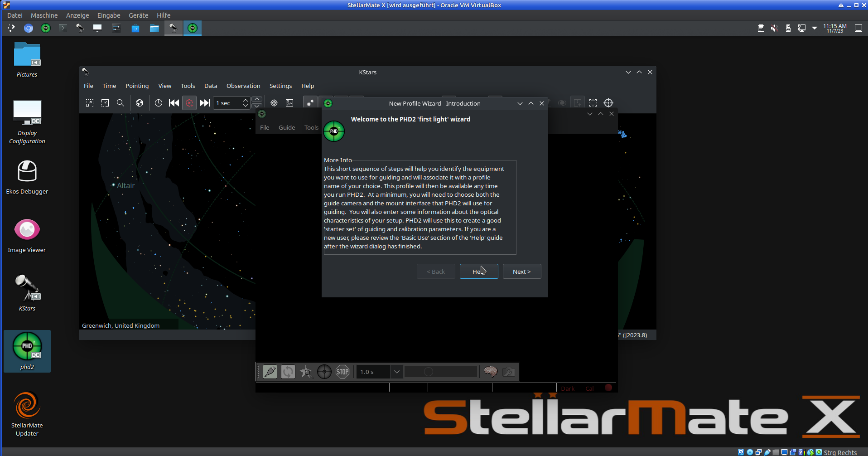Click PHD2 Dark status bar indicator
This screenshot has height=456, width=868.
click(x=568, y=388)
